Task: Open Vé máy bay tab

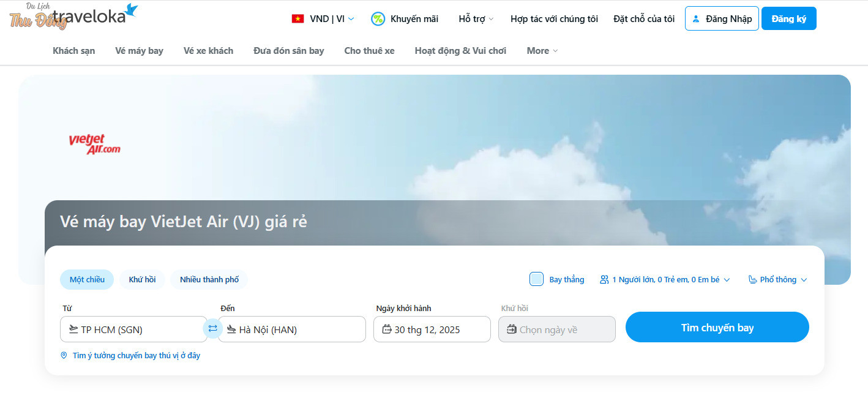Action: [139, 51]
